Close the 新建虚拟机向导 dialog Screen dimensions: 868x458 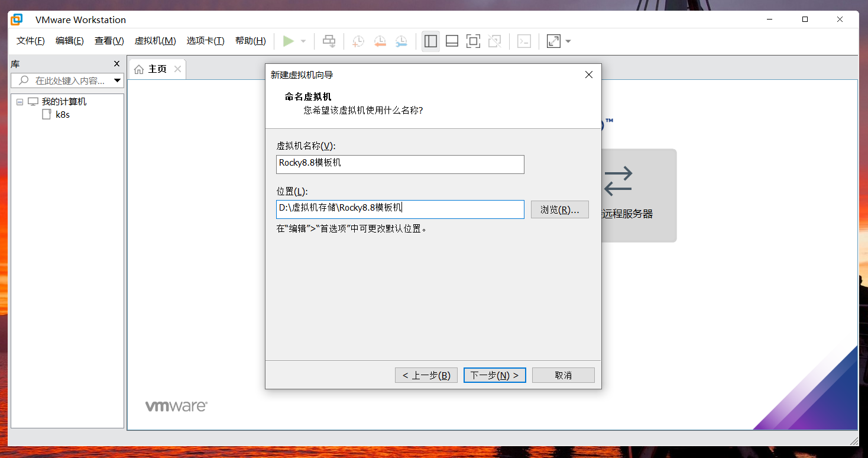(x=588, y=75)
